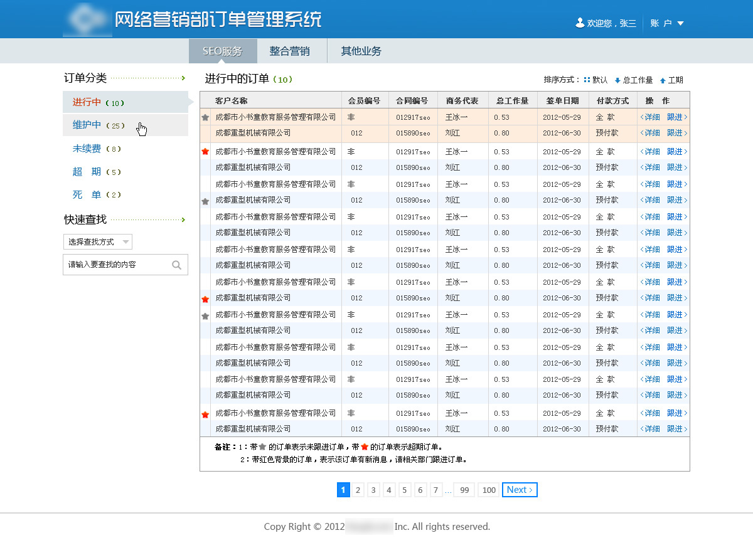Viewport: 753px width, 560px height.
Task: Open the 账户 dropdown menu
Action: [x=667, y=23]
